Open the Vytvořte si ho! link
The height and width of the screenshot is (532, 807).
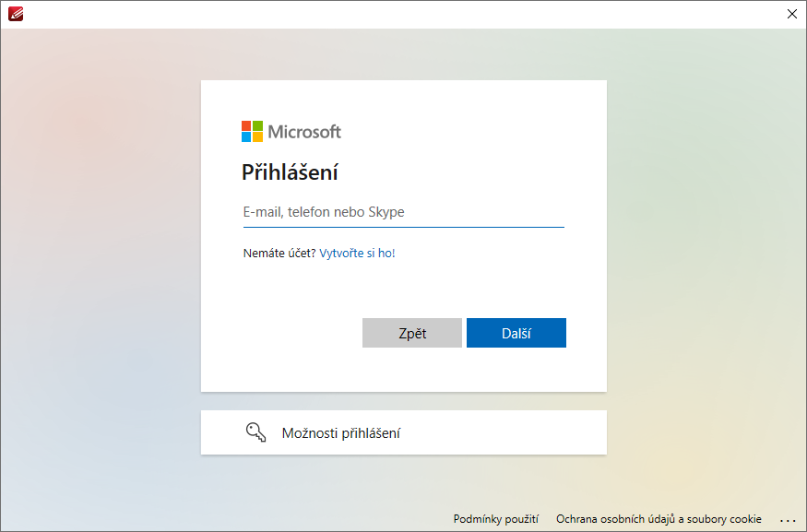tap(357, 254)
